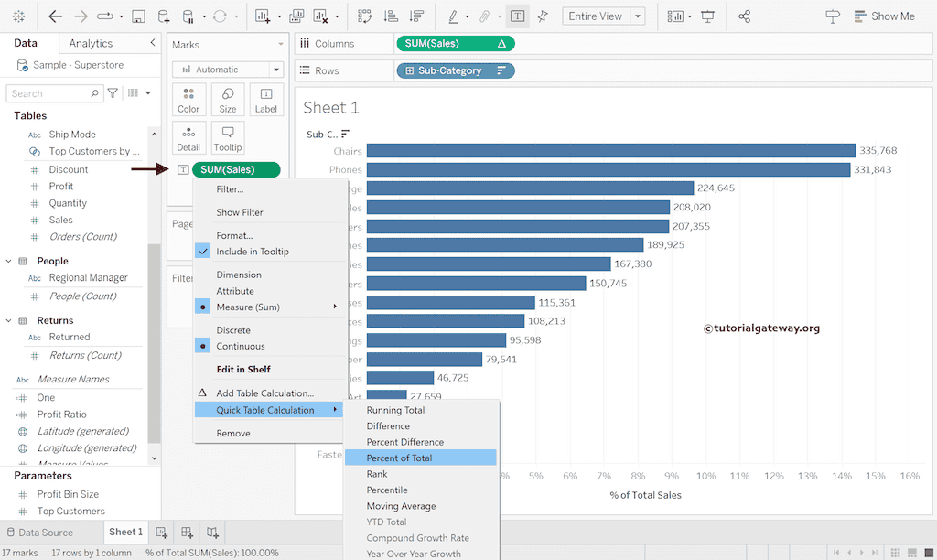Select the Discrete option in context menu
This screenshot has height=560, width=937.
tap(233, 330)
